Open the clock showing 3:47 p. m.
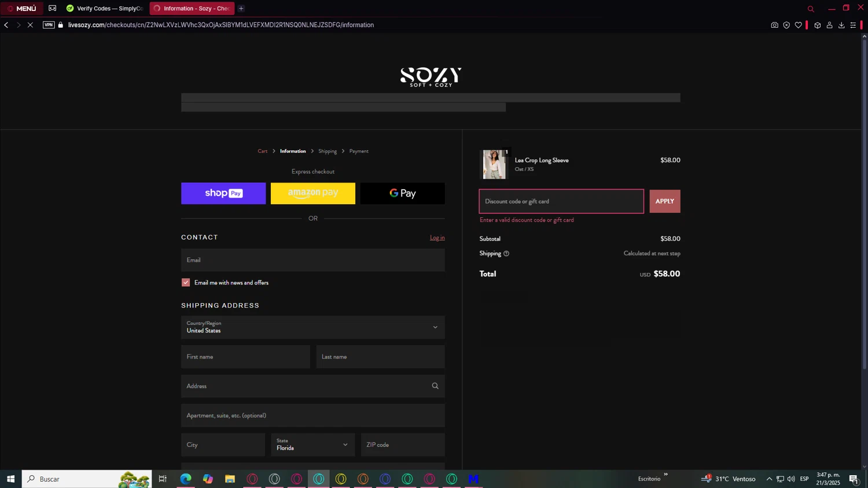 828,479
